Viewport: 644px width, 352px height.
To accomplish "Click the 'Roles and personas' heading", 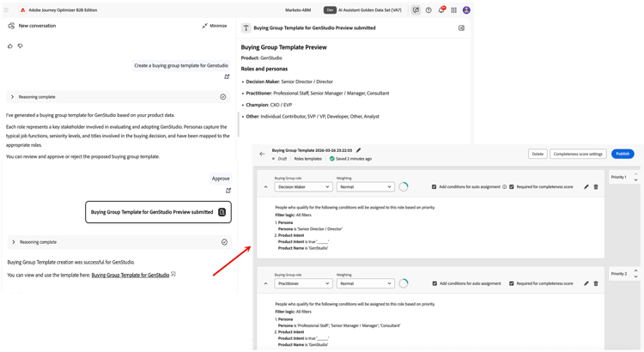I will (264, 69).
